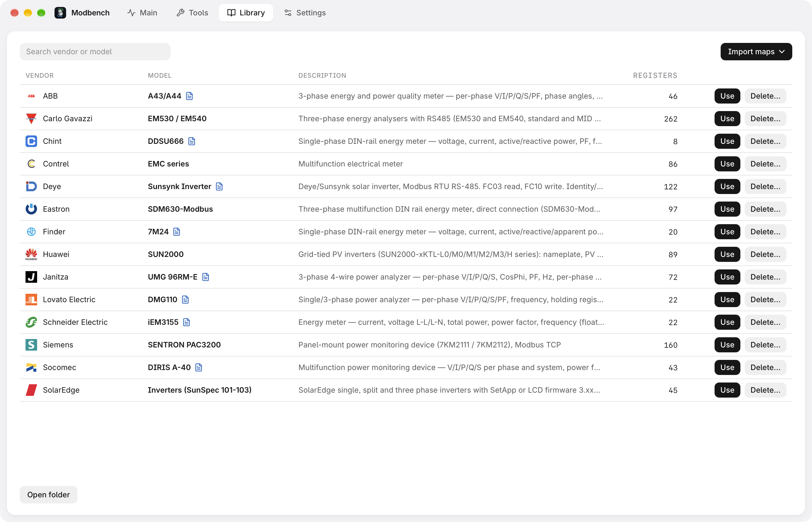Click the DESCRIPTION column header
This screenshot has width=812, height=522.
[x=322, y=75]
